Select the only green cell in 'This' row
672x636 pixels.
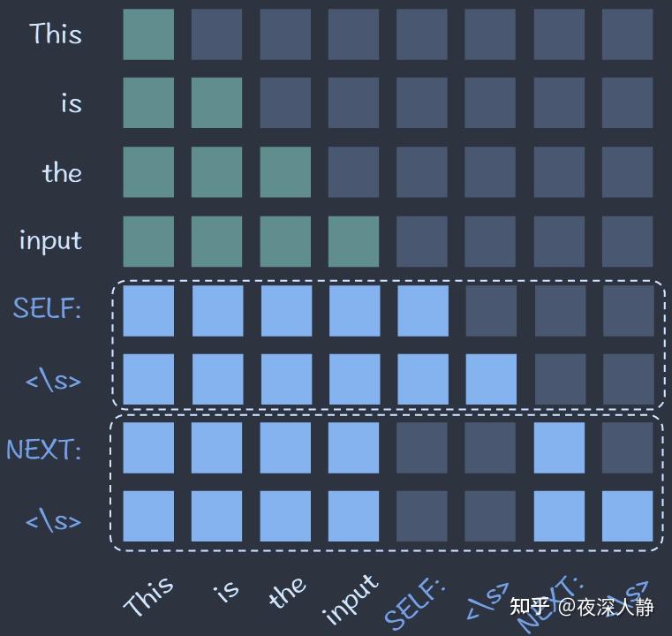click(148, 34)
